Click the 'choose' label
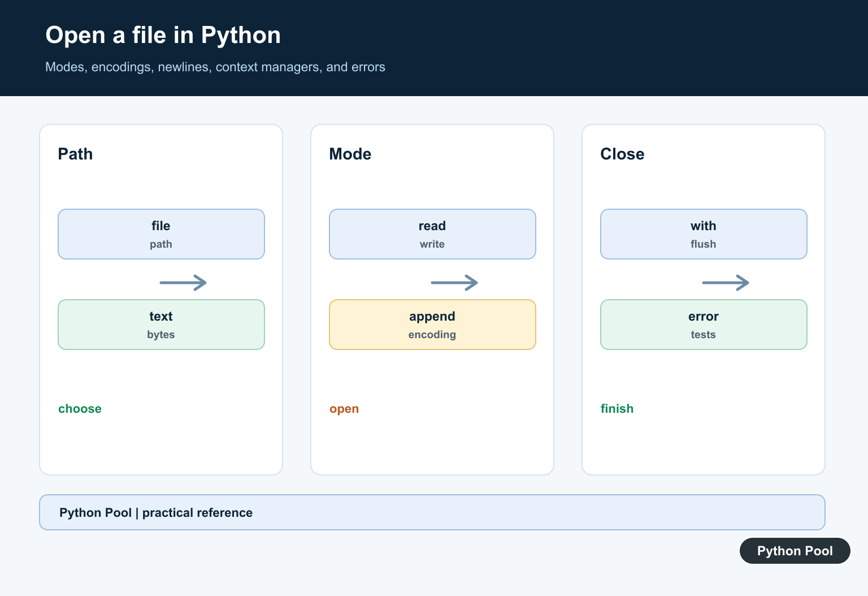This screenshot has width=868, height=596. pyautogui.click(x=80, y=409)
